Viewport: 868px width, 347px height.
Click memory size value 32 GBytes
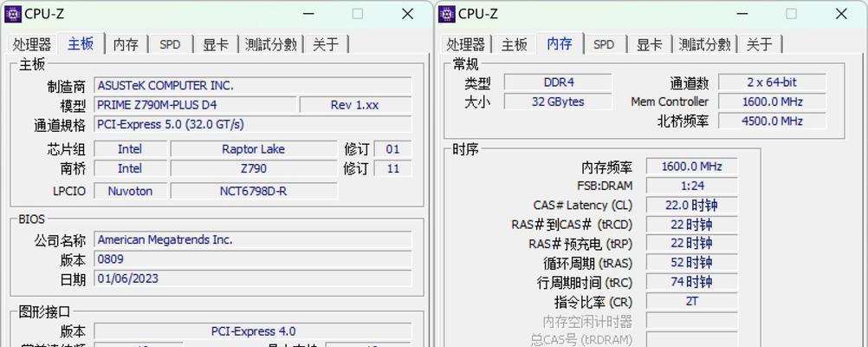coord(558,102)
